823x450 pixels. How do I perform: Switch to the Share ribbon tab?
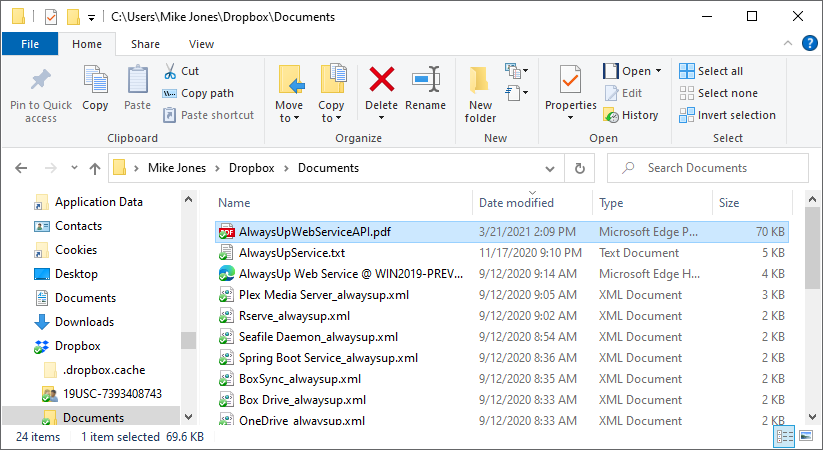point(145,44)
